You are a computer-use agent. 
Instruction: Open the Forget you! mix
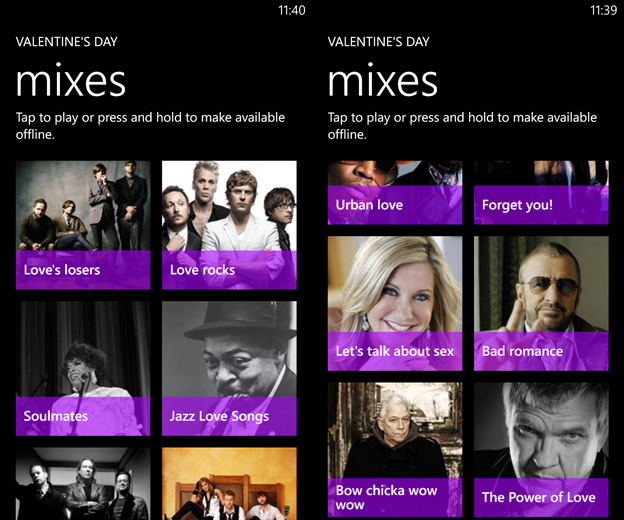click(x=541, y=193)
